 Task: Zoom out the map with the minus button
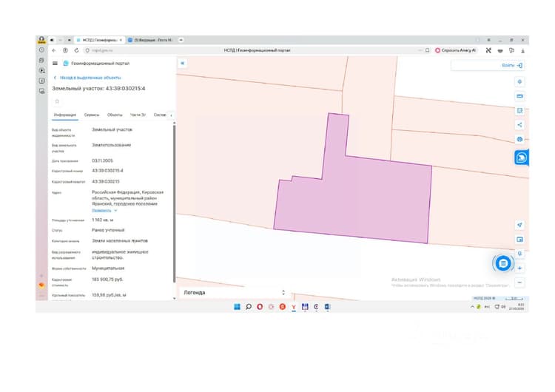tap(519, 283)
